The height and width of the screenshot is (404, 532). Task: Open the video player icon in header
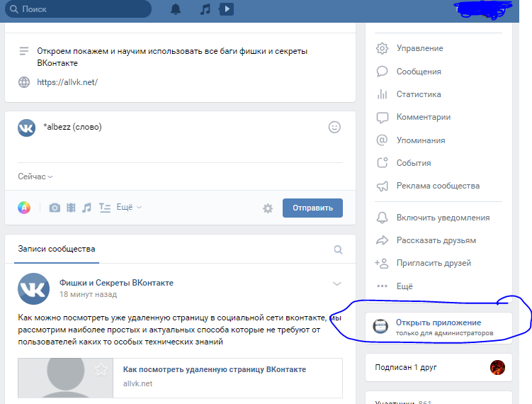[x=226, y=9]
